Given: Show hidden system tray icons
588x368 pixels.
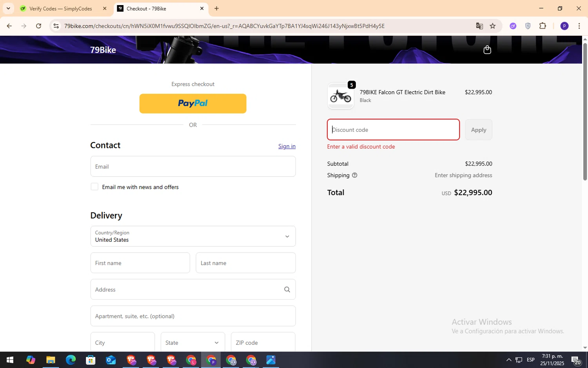Looking at the screenshot, I should (x=509, y=360).
